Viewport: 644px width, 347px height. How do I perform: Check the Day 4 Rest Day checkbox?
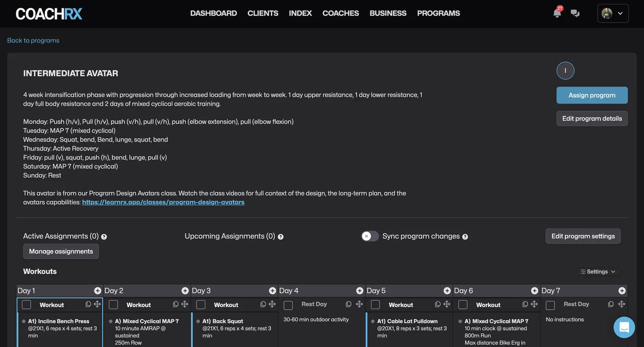click(x=288, y=305)
